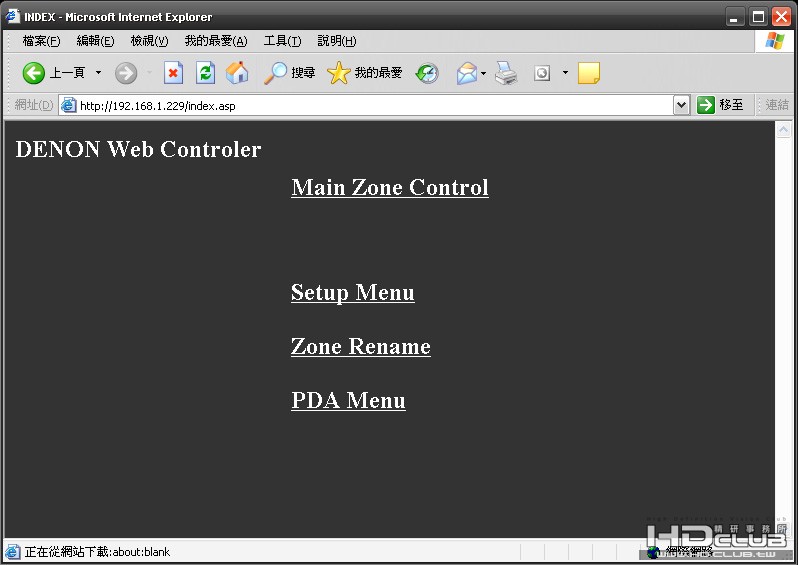Click the small square toolbar icon beside the printer
Viewport: 798px width, 565px height.
542,73
